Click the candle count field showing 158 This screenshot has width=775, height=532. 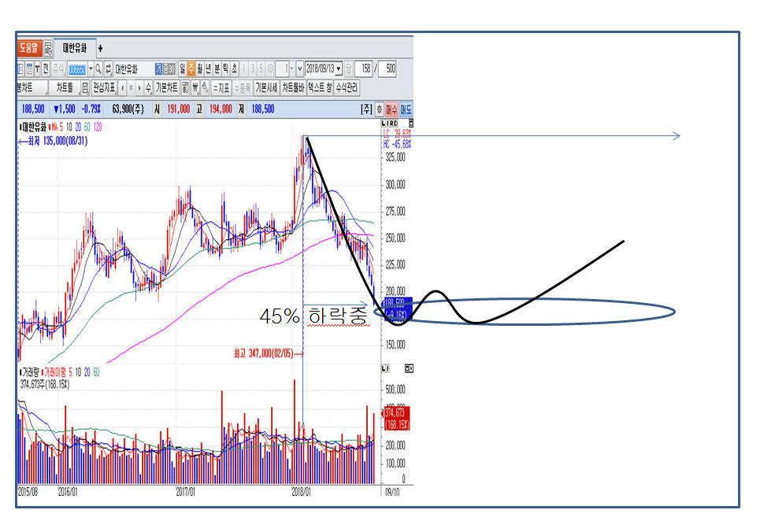tap(363, 68)
